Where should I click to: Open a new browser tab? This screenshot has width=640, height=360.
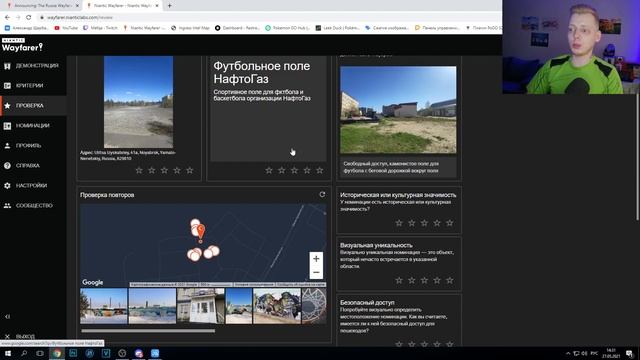pos(169,6)
